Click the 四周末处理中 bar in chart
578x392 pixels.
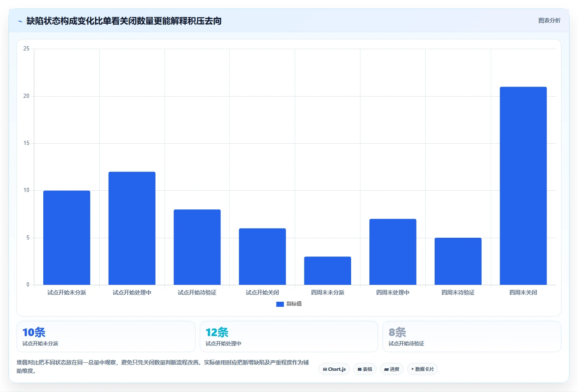click(x=393, y=252)
